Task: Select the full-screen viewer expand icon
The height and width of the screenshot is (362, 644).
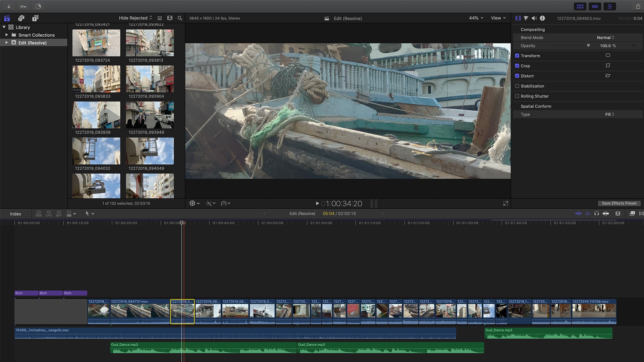Action: pyautogui.click(x=505, y=203)
